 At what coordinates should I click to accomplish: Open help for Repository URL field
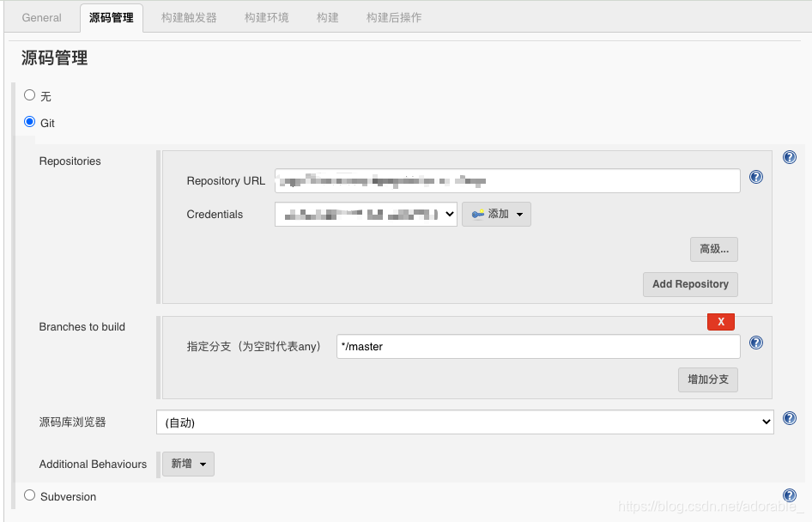756,177
